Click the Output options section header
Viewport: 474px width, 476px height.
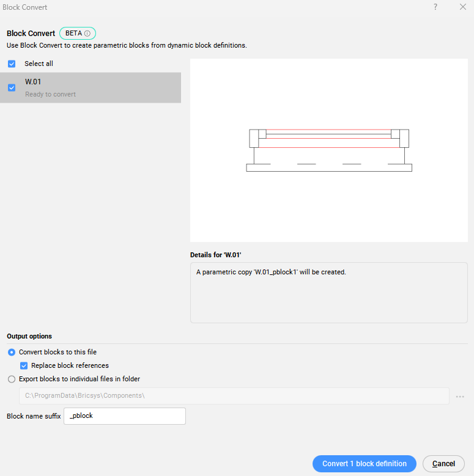pos(29,336)
